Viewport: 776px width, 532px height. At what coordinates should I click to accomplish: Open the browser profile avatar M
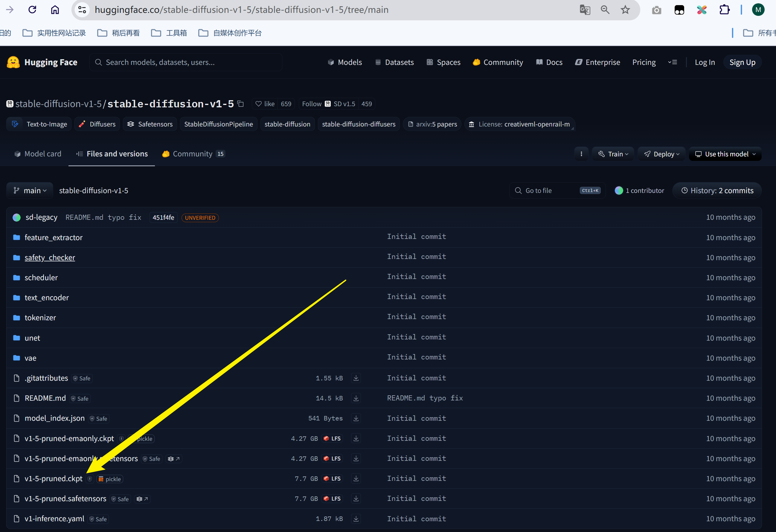[758, 10]
